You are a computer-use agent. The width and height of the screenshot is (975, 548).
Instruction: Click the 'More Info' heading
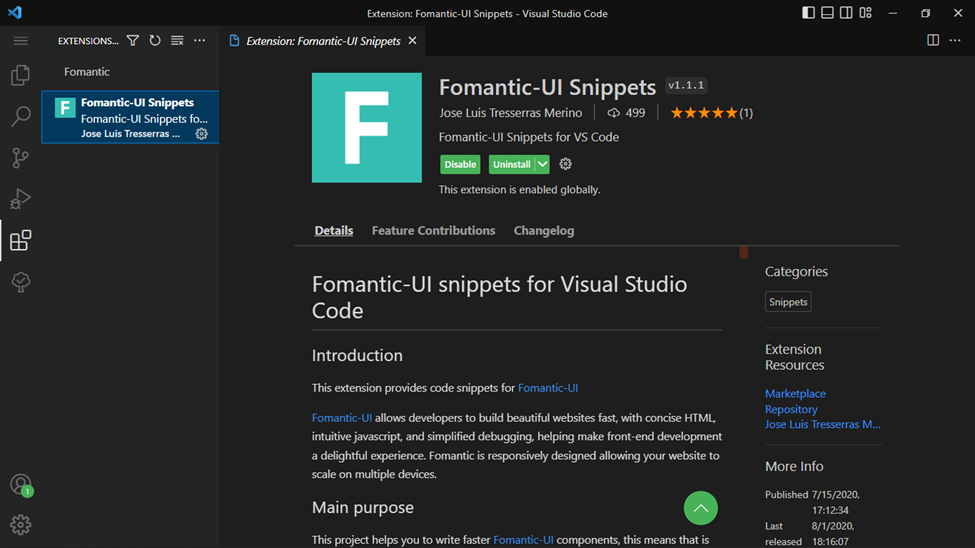[x=794, y=466]
